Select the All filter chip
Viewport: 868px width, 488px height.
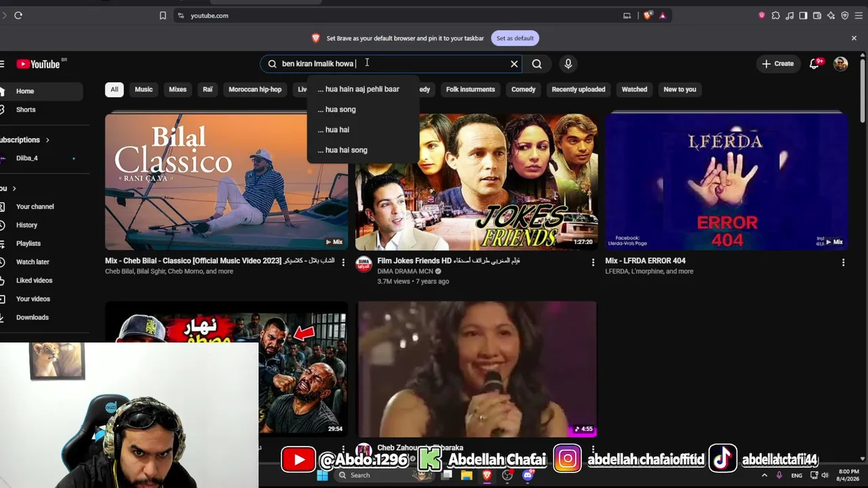[114, 89]
